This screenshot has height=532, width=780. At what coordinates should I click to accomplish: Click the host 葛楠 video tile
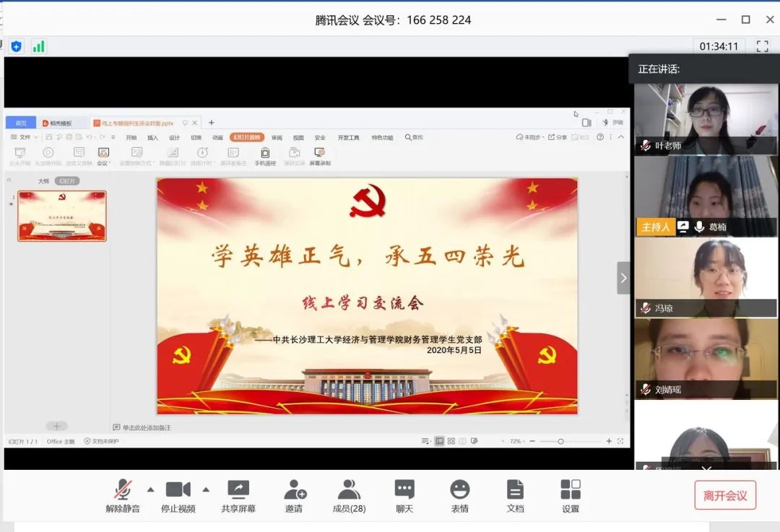[706, 196]
